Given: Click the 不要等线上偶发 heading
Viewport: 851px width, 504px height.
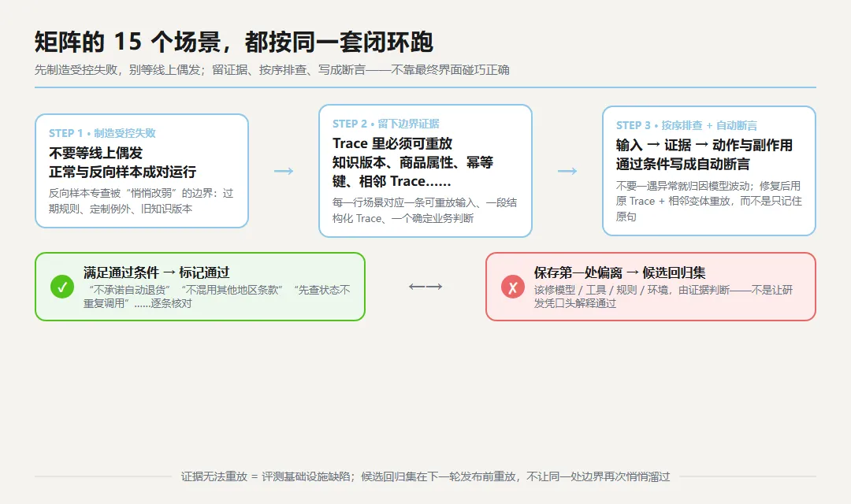Looking at the screenshot, I should coord(95,153).
